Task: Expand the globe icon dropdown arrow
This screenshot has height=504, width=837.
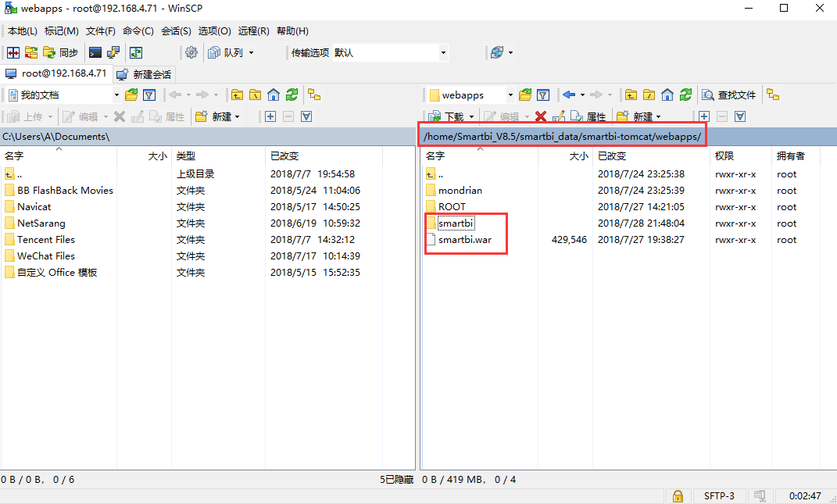Action: click(511, 52)
